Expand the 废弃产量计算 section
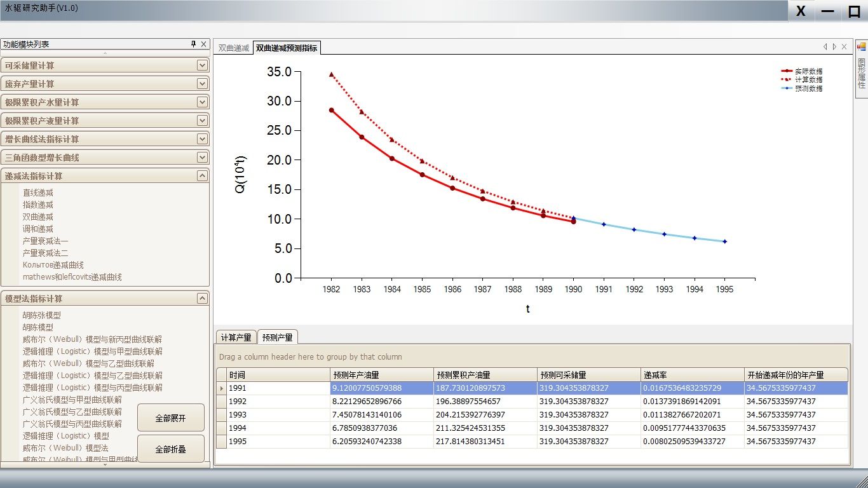The width and height of the screenshot is (868, 488). pos(202,84)
